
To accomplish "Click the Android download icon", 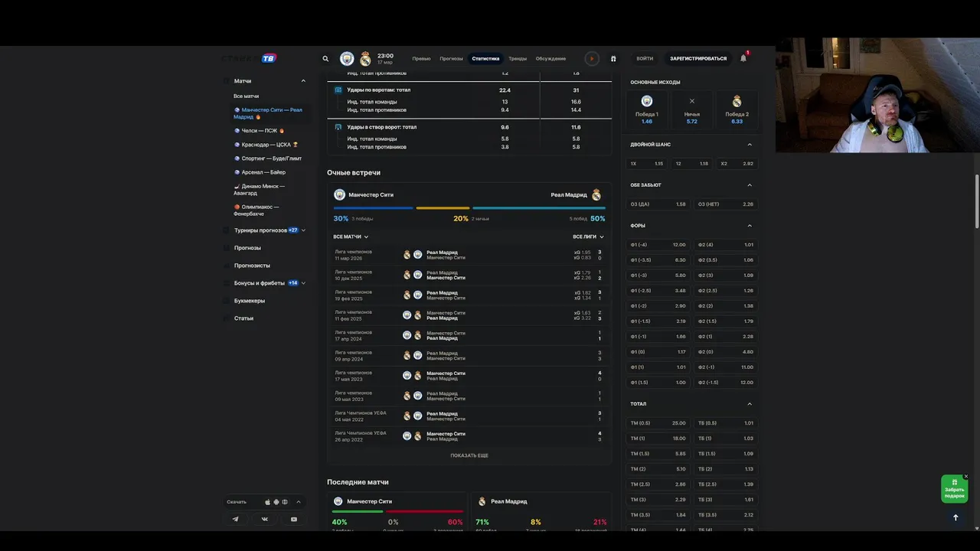I will pos(276,502).
